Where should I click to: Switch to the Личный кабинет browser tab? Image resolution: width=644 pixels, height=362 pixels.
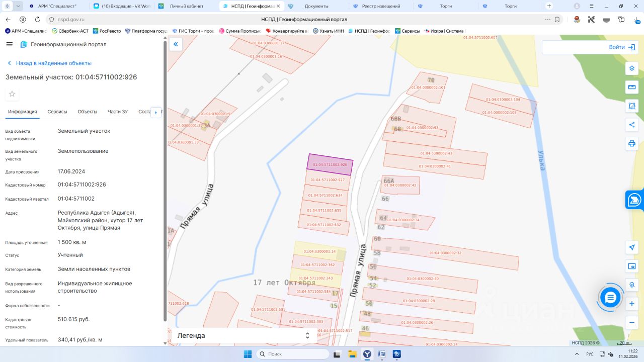coord(186,6)
